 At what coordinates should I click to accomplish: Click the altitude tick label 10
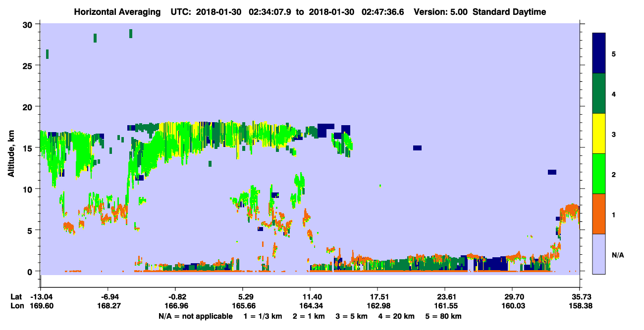(28, 189)
